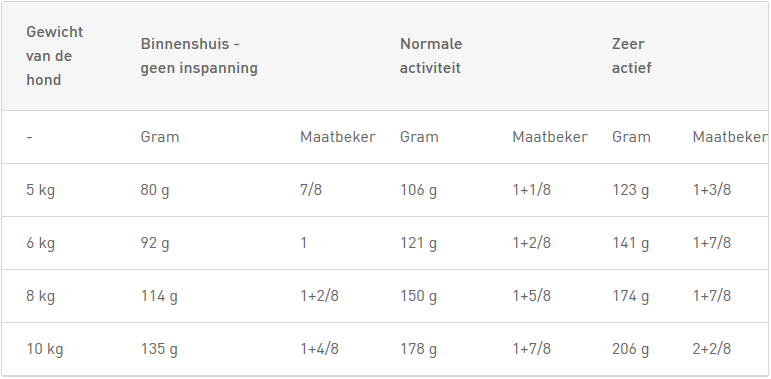Viewport: 771px width, 379px height.
Task: Select the '206 g' cell
Action: click(630, 349)
